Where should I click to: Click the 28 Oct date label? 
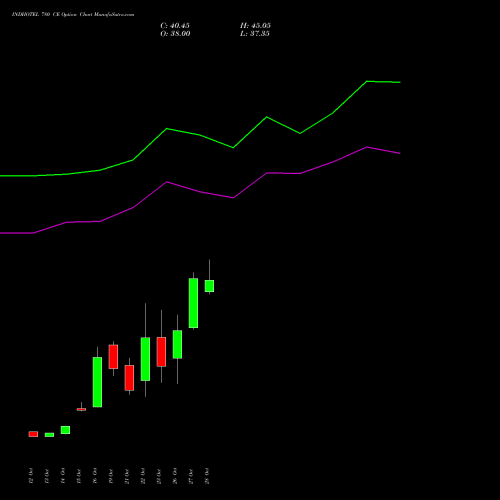pos(207,476)
